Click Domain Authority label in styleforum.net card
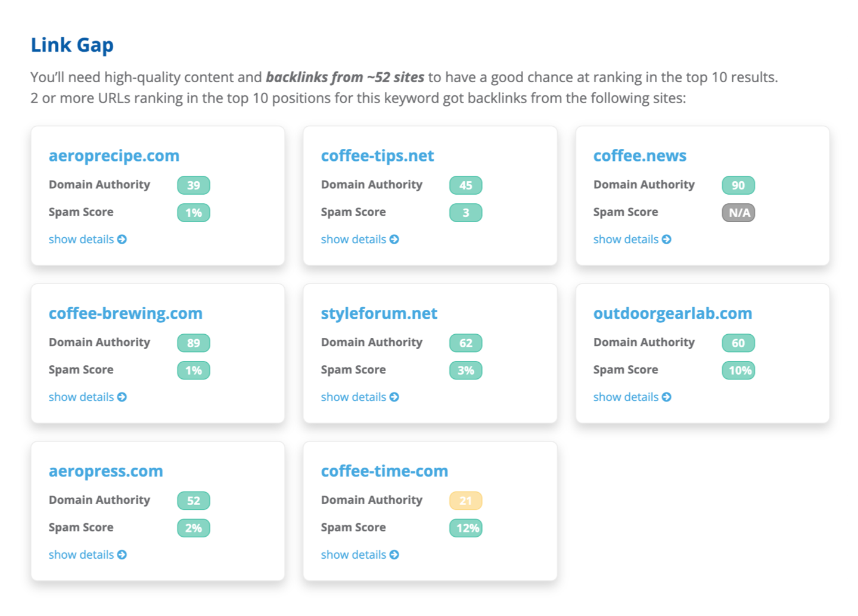The height and width of the screenshot is (616, 858). [372, 343]
